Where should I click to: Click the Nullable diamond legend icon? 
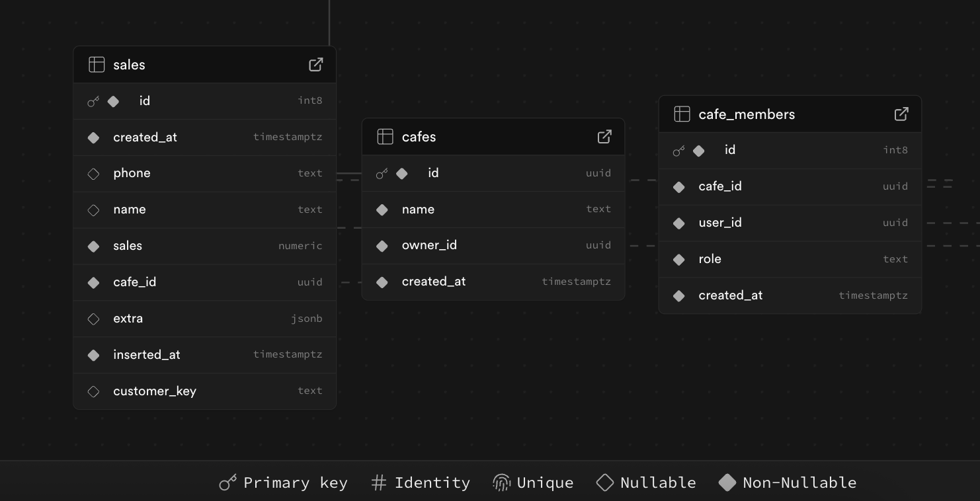pyautogui.click(x=604, y=482)
